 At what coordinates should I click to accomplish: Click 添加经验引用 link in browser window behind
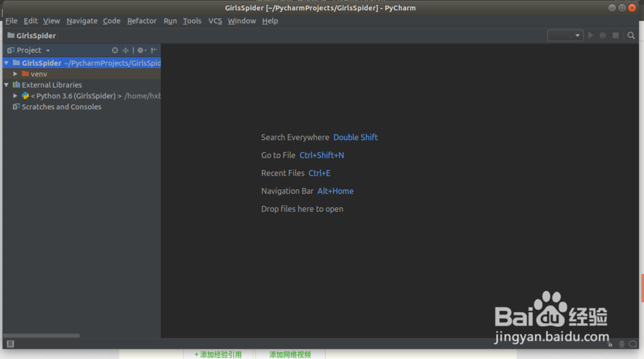[x=218, y=354]
